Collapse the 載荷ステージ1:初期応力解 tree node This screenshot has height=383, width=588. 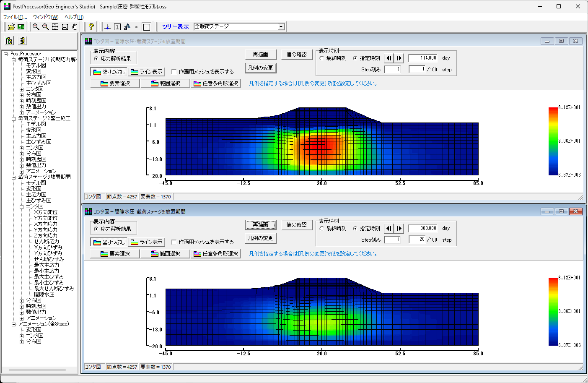[x=13, y=60]
